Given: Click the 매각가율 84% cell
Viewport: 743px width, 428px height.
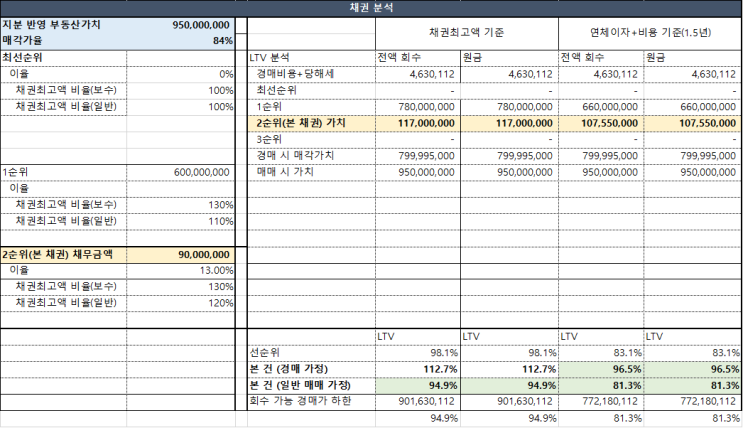Looking at the screenshot, I should (x=181, y=41).
